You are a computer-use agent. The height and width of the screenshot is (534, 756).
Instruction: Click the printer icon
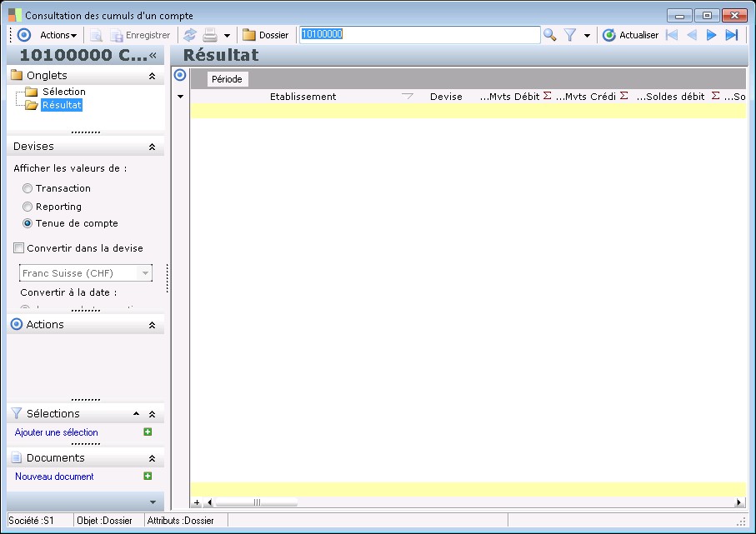[x=210, y=35]
